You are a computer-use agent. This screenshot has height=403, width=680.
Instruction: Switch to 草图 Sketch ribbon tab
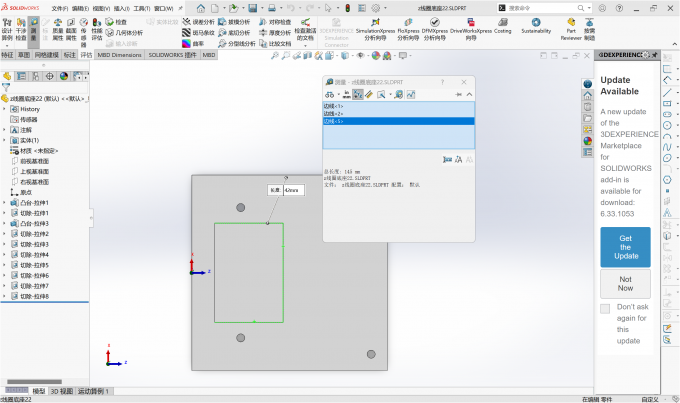click(24, 55)
